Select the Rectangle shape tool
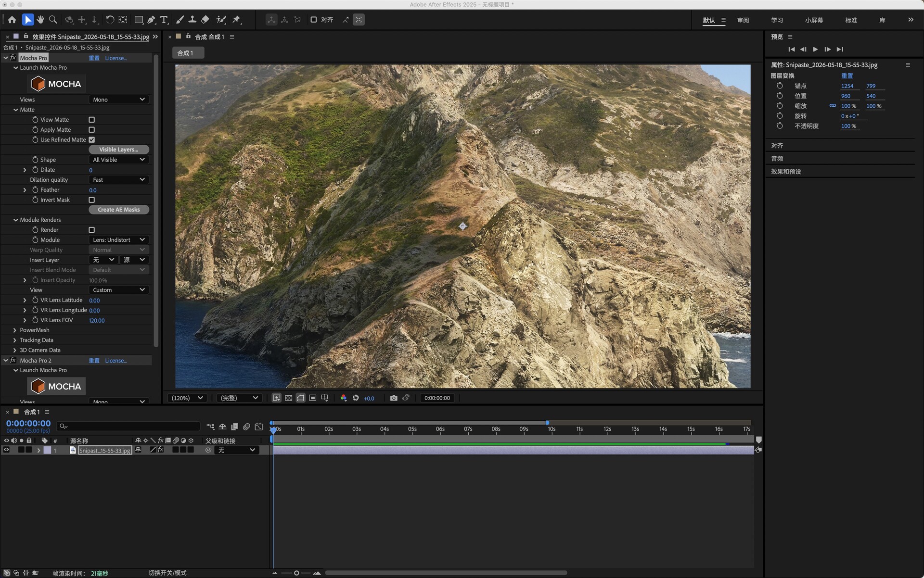924x578 pixels. pyautogui.click(x=139, y=20)
